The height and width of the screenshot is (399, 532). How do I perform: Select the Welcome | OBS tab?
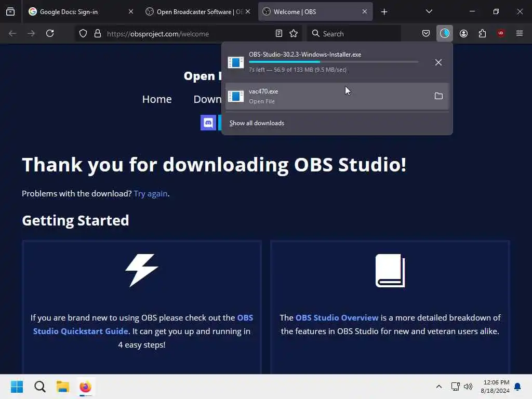pyautogui.click(x=315, y=11)
